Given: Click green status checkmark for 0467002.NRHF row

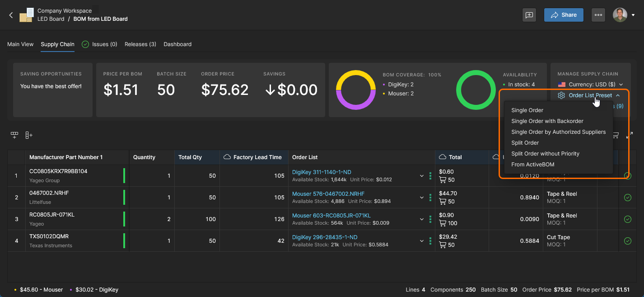Looking at the screenshot, I should coord(627,198).
